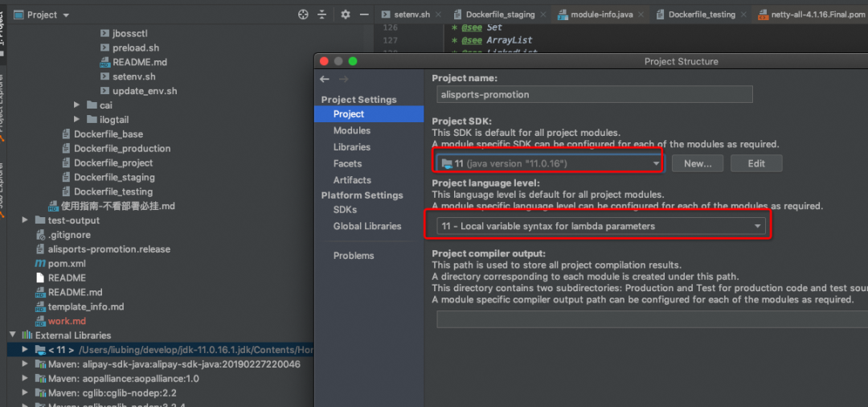
Task: Select 使用指南-不看部署必挂.md file
Action: click(118, 206)
